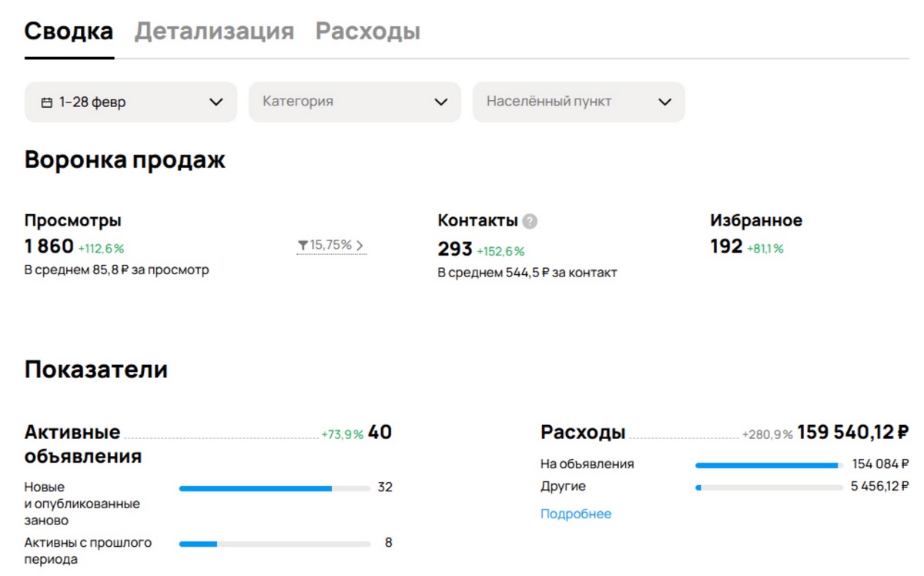Select the Сводка tab
The image size is (924, 576).
coord(69,32)
